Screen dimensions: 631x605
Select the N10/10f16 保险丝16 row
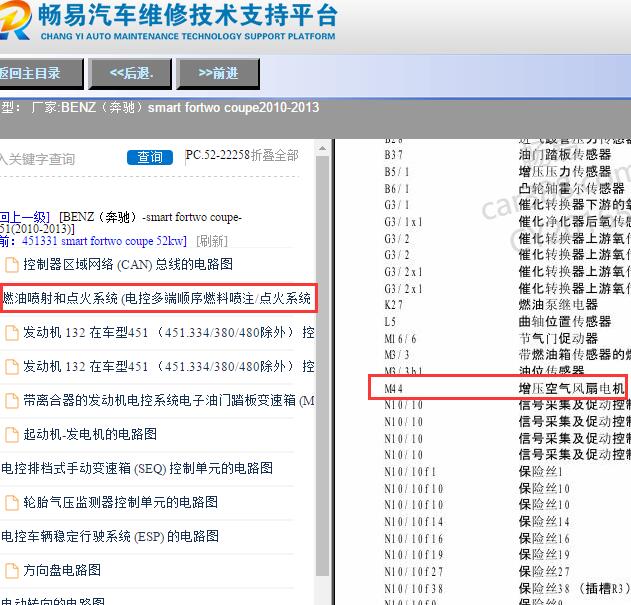click(477, 539)
